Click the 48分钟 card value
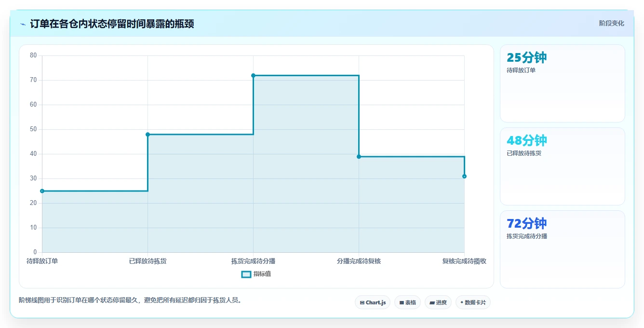644x328 pixels. click(x=526, y=141)
